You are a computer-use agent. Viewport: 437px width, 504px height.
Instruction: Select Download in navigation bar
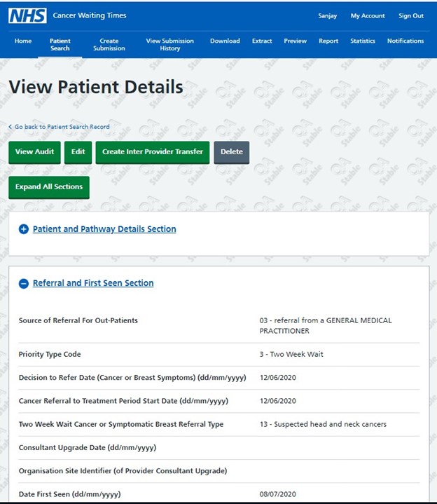pyautogui.click(x=225, y=41)
